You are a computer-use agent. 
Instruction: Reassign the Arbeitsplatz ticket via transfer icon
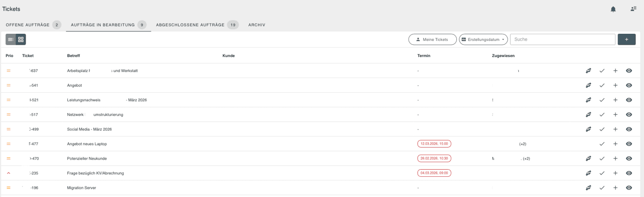tap(588, 71)
